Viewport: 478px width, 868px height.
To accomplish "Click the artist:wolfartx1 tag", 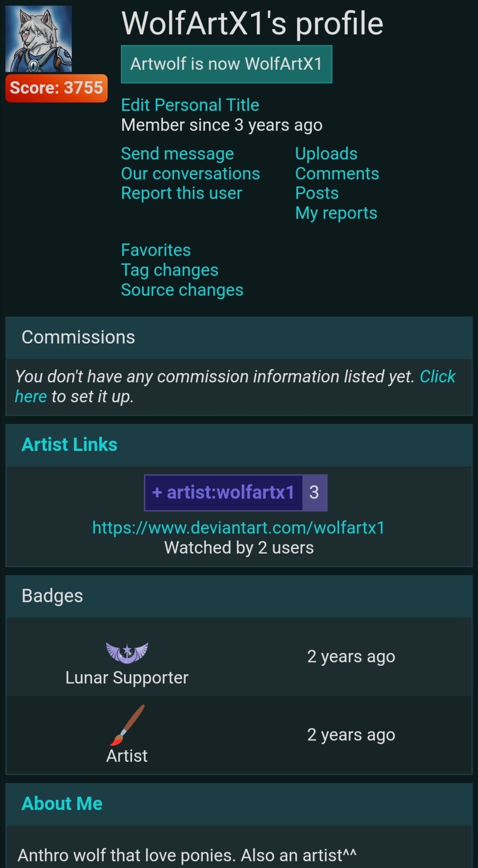I will point(224,493).
